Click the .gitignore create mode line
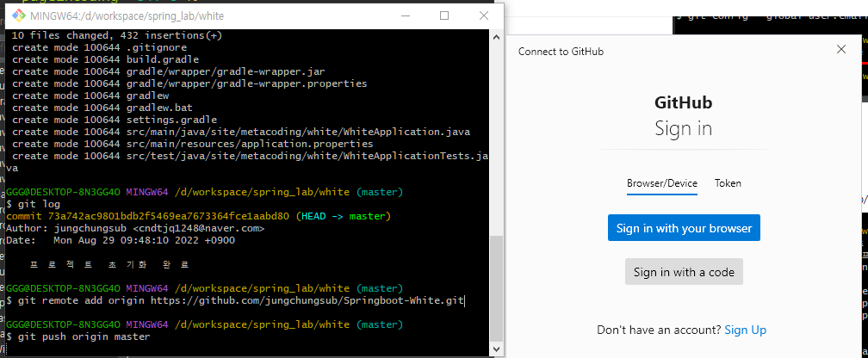Image resolution: width=868 pixels, height=358 pixels. coord(99,47)
